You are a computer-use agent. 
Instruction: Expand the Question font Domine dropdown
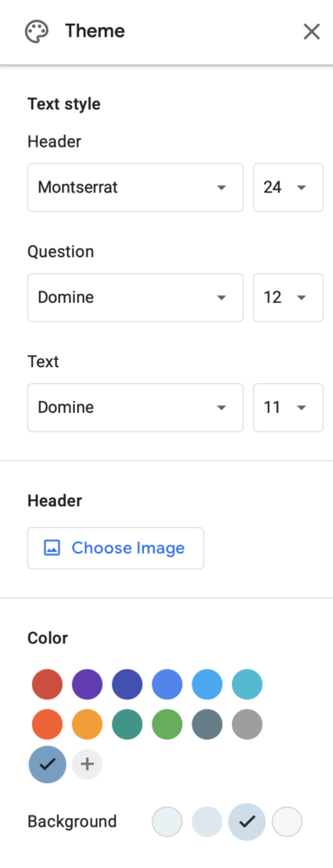(136, 298)
